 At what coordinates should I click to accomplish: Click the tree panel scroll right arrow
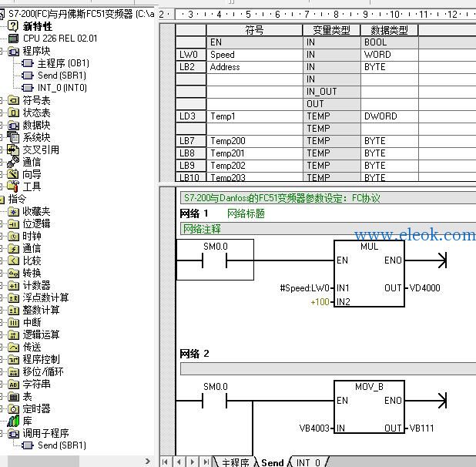coord(148,462)
